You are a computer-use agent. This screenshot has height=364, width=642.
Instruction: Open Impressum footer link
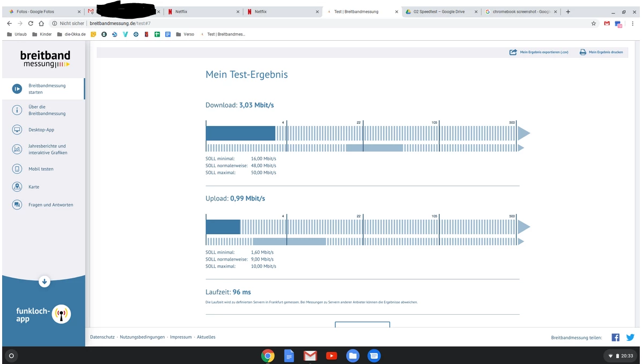[x=181, y=337]
